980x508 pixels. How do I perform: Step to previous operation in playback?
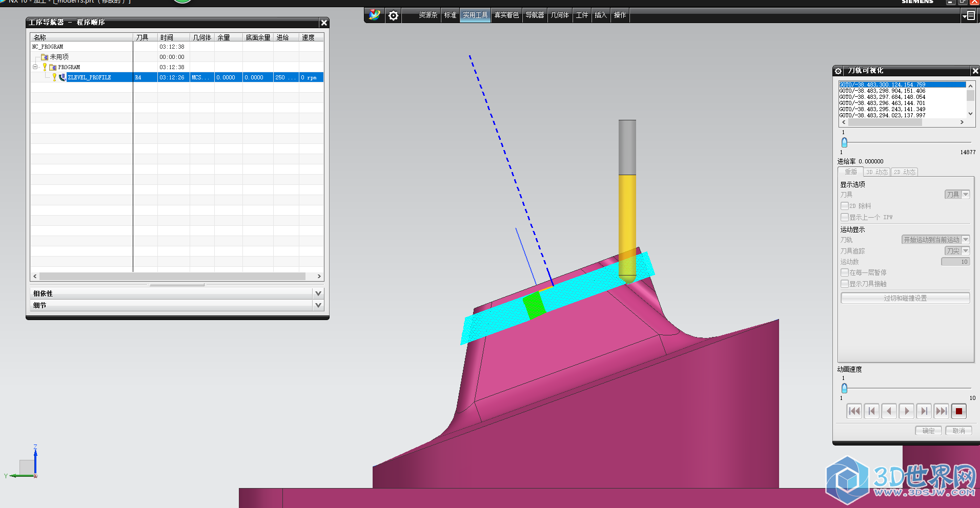coord(871,411)
